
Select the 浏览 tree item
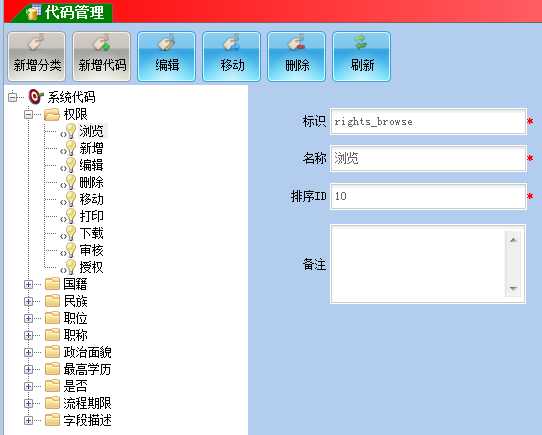92,131
